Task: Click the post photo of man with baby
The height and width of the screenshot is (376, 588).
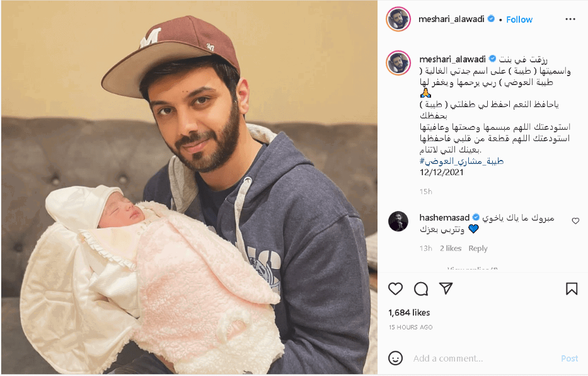Action: click(x=189, y=188)
